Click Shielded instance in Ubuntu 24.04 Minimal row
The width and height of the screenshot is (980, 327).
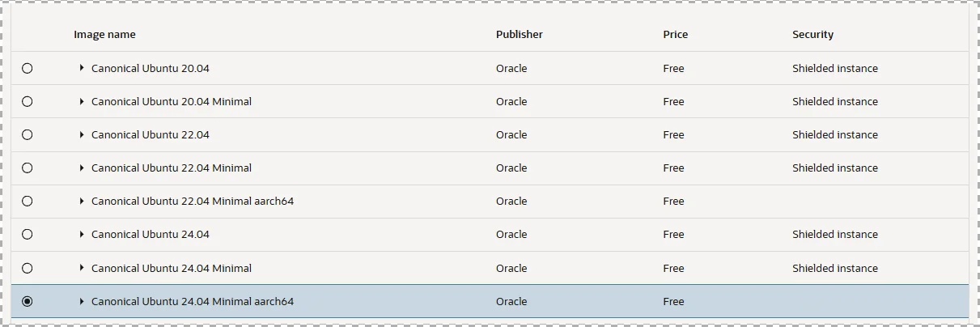pyautogui.click(x=835, y=269)
